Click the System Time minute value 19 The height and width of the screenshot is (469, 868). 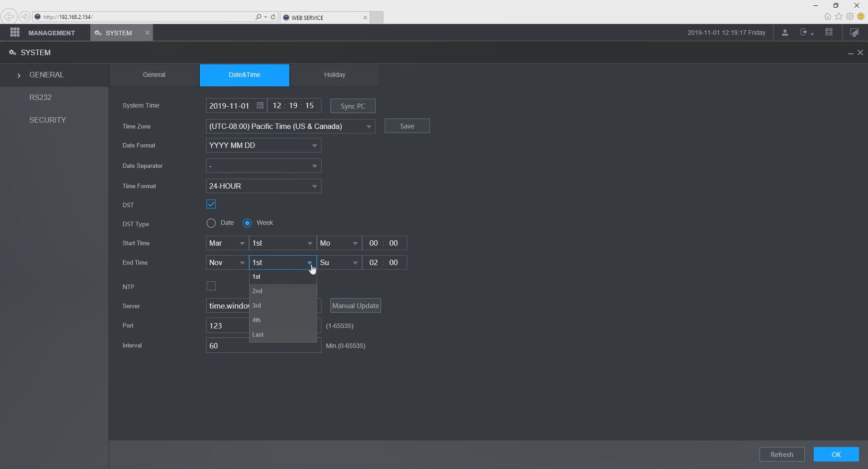293,106
